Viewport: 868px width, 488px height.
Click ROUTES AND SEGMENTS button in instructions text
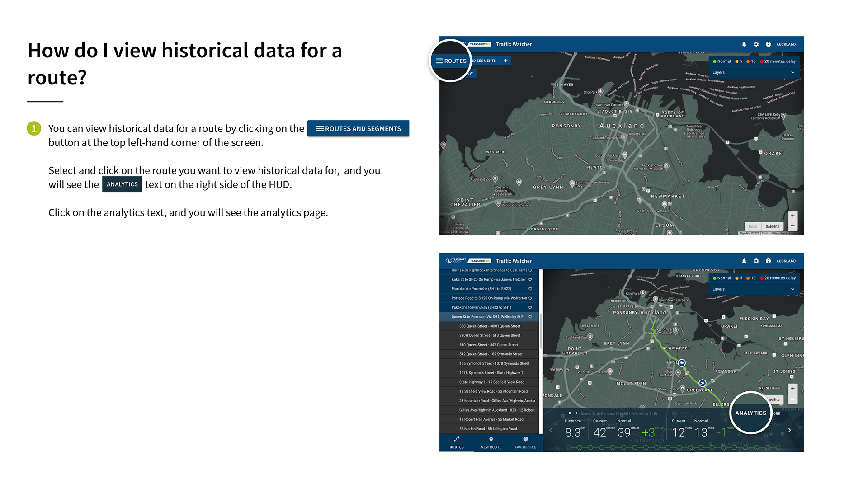358,129
